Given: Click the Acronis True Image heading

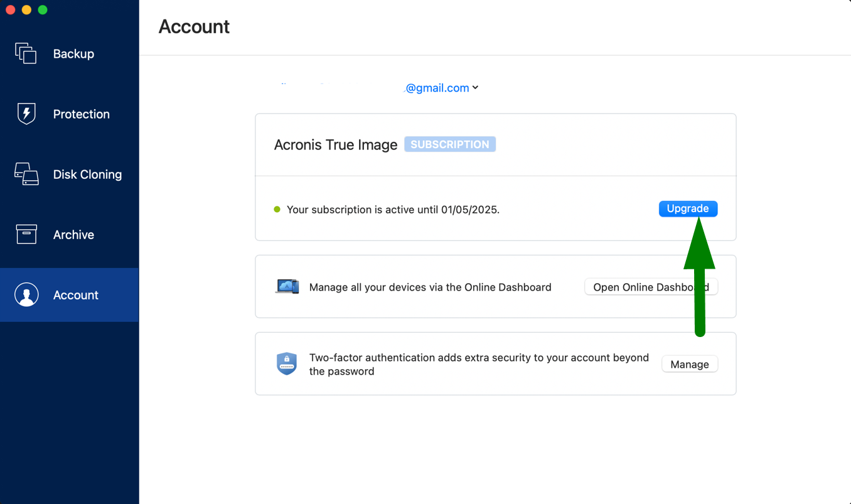Looking at the screenshot, I should (x=336, y=144).
